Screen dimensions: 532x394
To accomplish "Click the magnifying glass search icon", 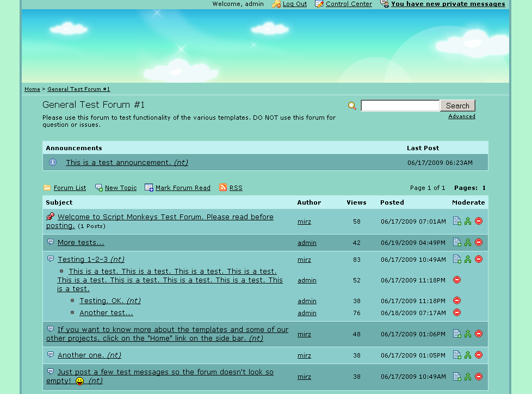I will [x=352, y=106].
